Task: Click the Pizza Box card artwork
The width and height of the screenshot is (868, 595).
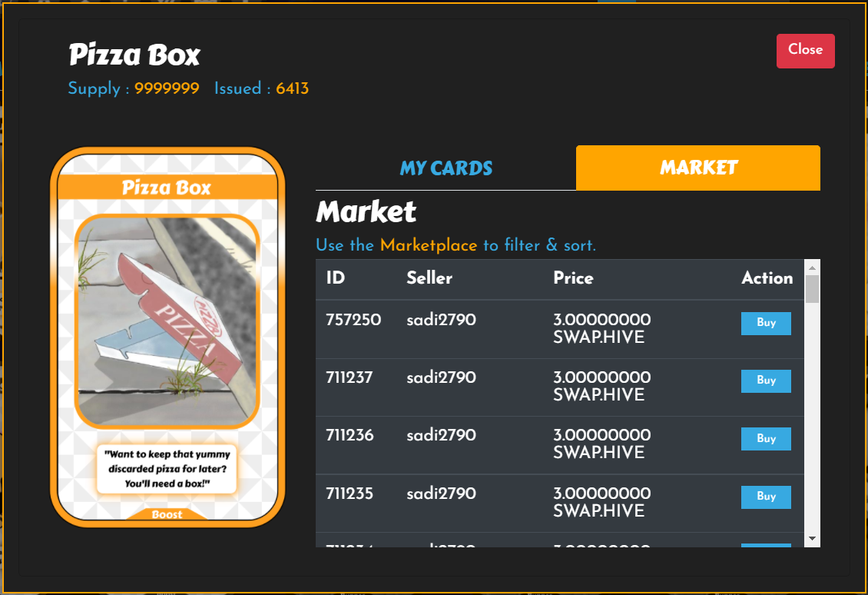Action: (167, 321)
